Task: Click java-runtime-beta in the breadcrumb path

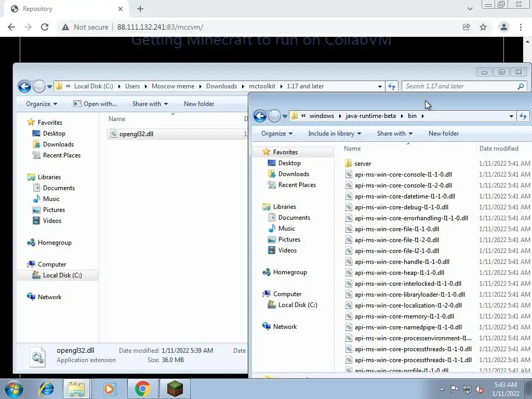Action: pyautogui.click(x=370, y=116)
